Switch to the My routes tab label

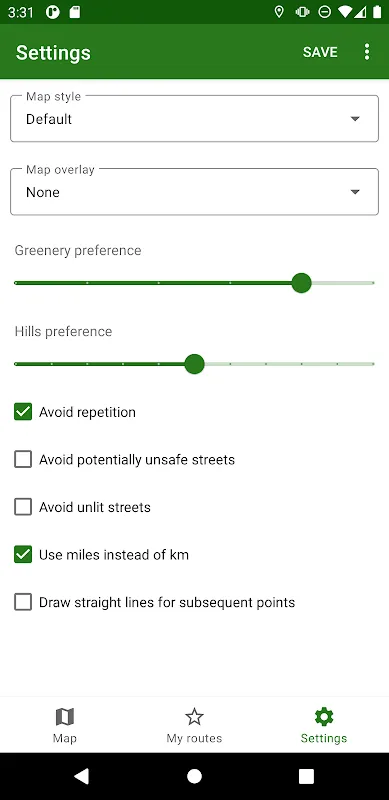(194, 738)
